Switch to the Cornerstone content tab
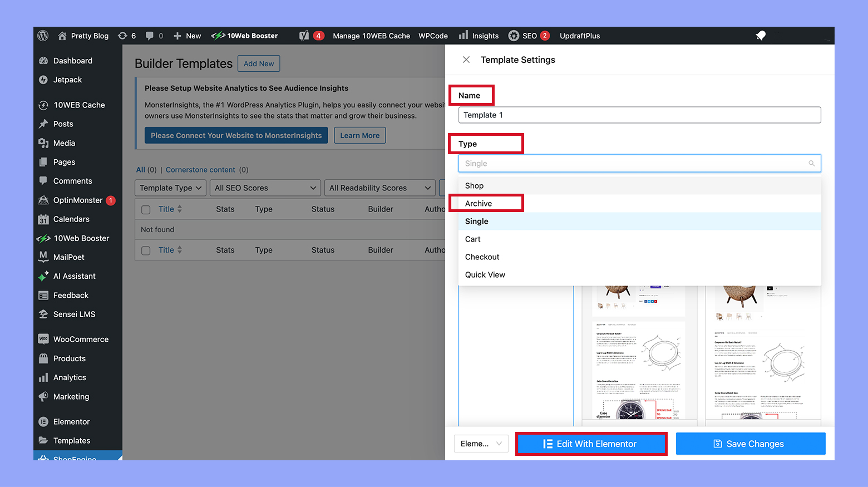The width and height of the screenshot is (868, 487). [x=199, y=170]
